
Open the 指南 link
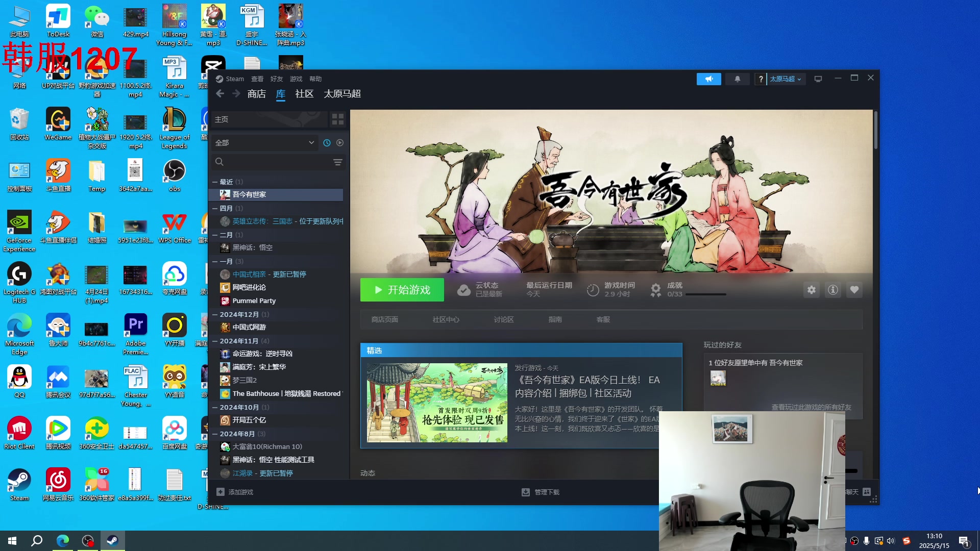[555, 319]
